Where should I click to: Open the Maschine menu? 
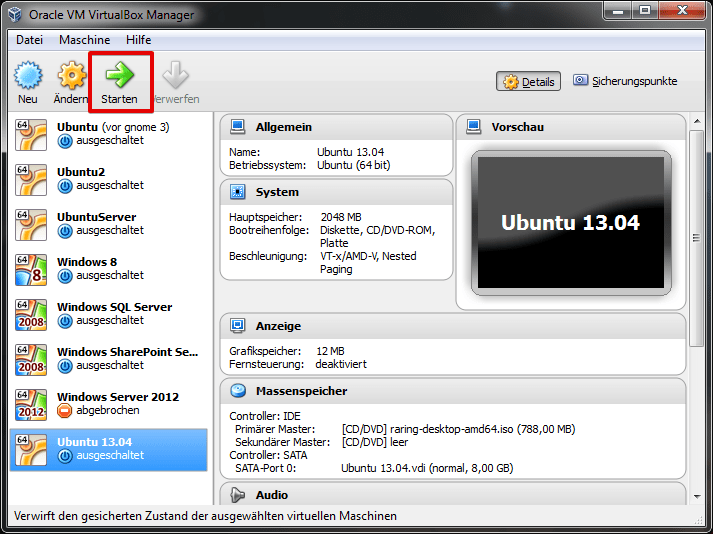85,40
